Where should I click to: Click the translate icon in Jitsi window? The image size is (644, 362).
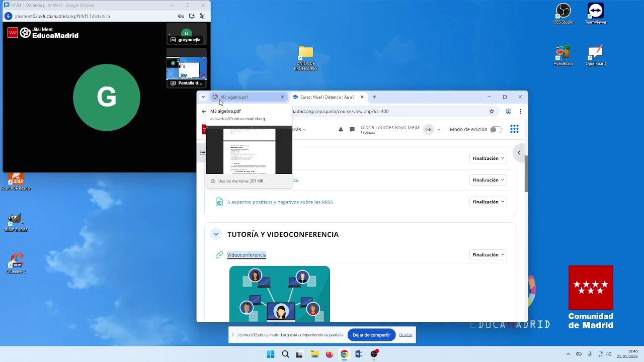[x=203, y=16]
